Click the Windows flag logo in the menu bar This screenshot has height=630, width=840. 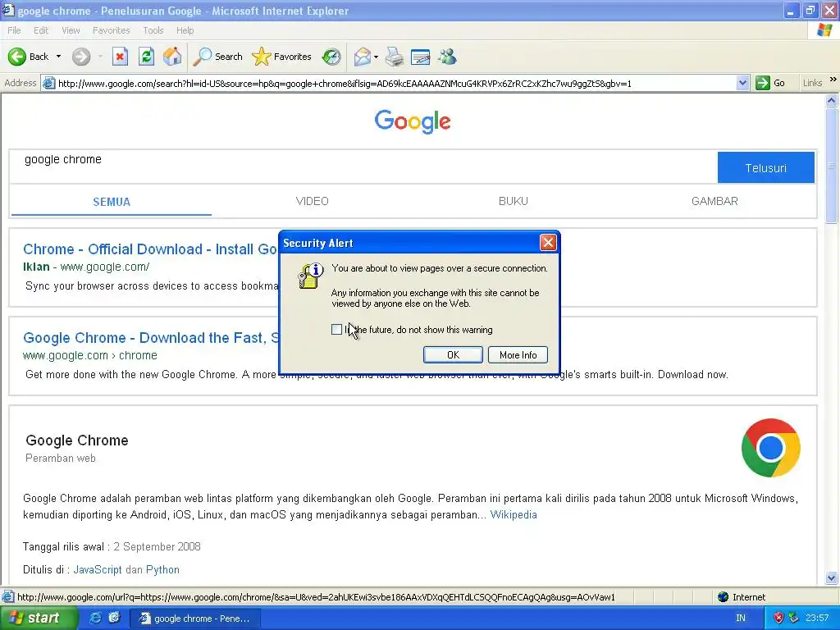coord(824,30)
